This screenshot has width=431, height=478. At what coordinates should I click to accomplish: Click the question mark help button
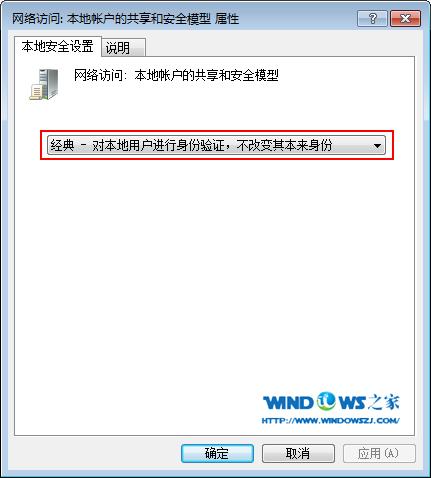coord(372,18)
